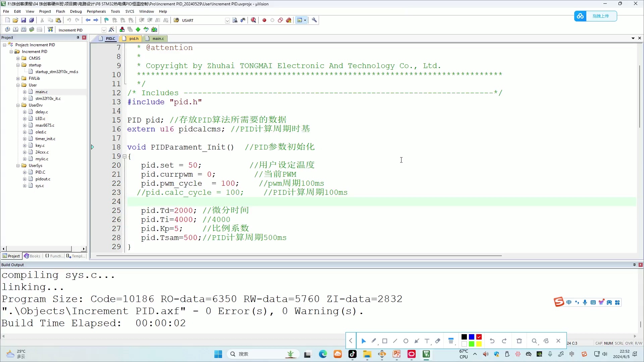The height and width of the screenshot is (362, 644).
Task: Select the green annotation color
Action: point(472,344)
